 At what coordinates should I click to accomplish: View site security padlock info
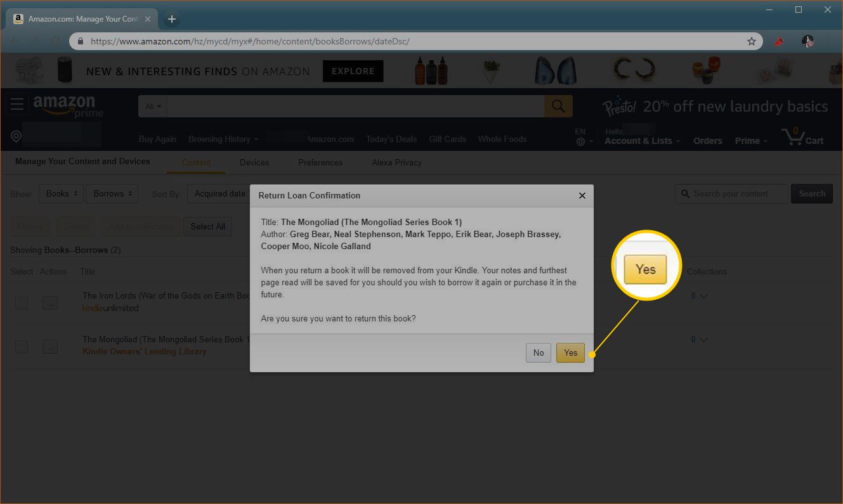click(81, 41)
